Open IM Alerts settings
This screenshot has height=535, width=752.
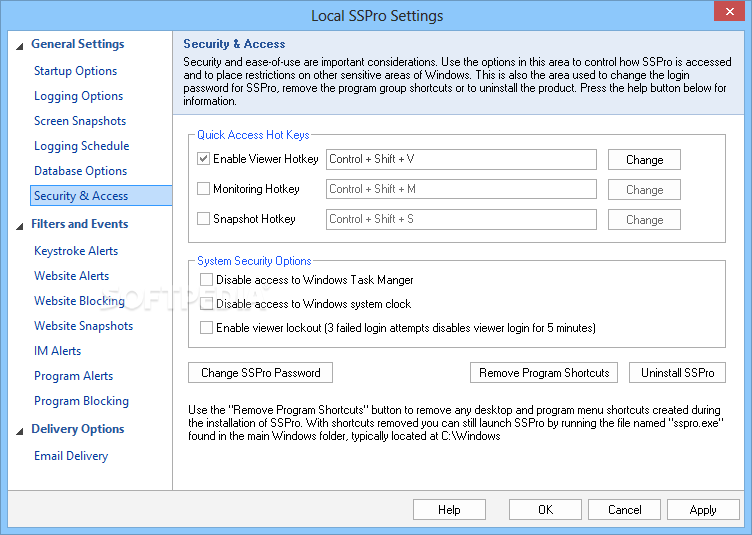[57, 350]
